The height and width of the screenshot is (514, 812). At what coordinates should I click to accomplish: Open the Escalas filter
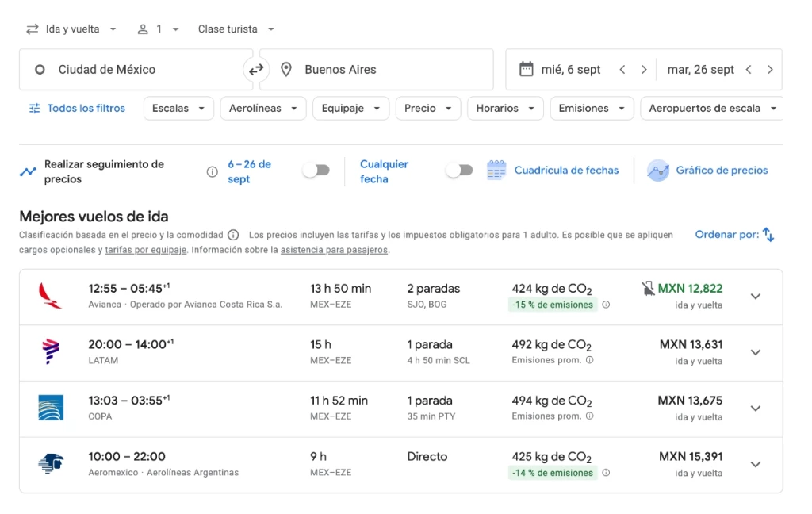(x=178, y=109)
